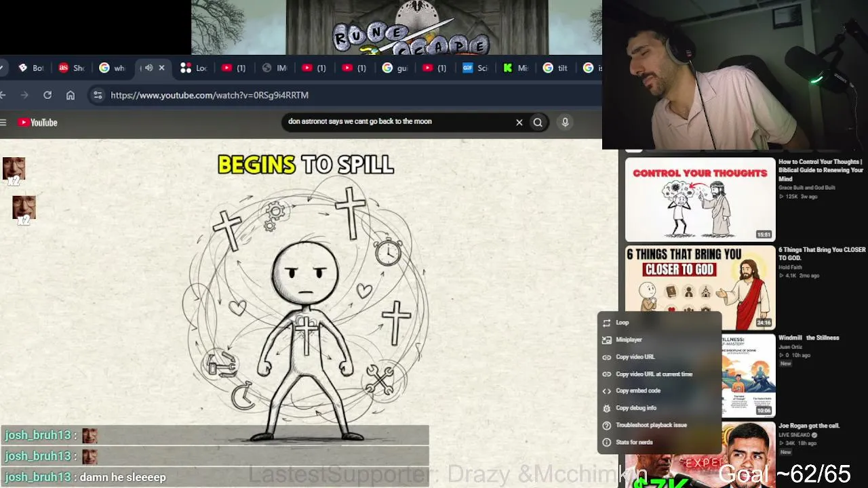Switch to the 'IMI' tab
868x488 pixels.
coord(275,68)
